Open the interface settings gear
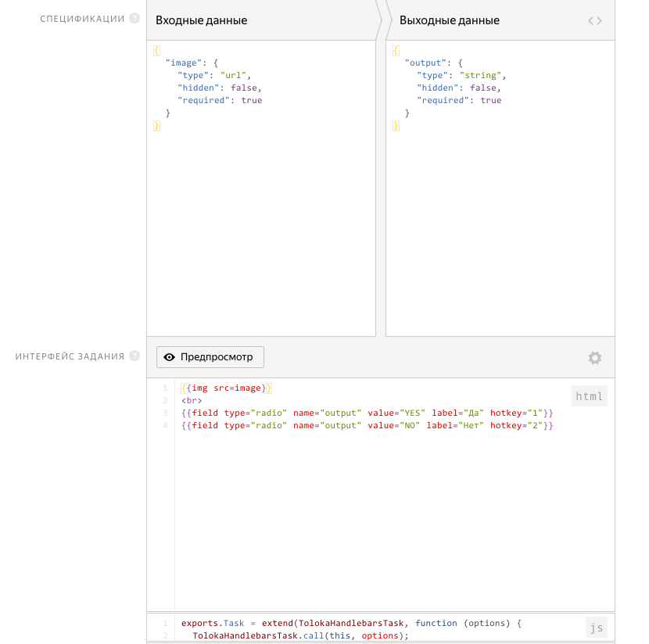 tap(595, 358)
